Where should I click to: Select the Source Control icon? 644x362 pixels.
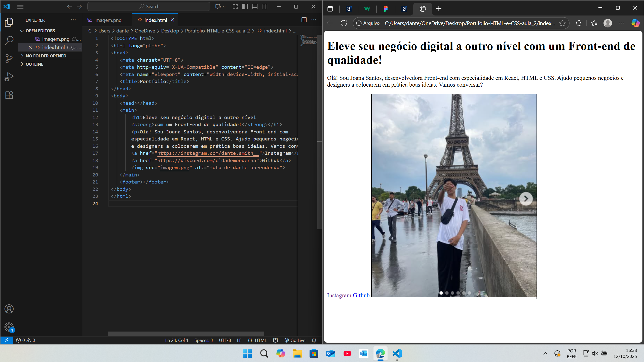[x=9, y=58]
